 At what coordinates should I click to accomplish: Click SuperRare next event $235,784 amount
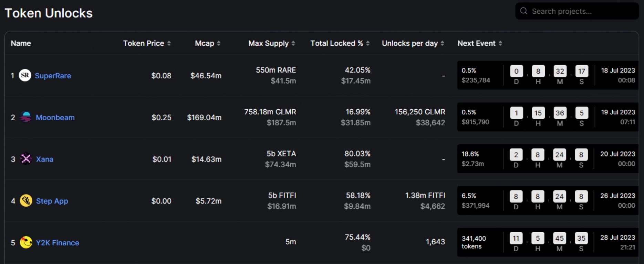coord(476,80)
